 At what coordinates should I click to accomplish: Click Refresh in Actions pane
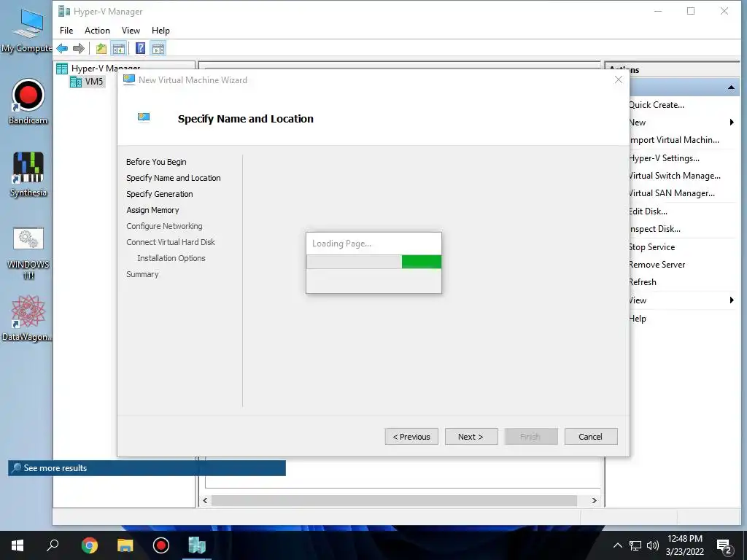coord(643,282)
